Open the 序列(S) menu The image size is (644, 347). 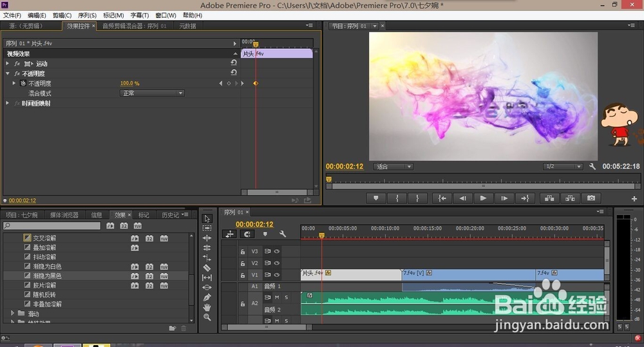coord(87,15)
